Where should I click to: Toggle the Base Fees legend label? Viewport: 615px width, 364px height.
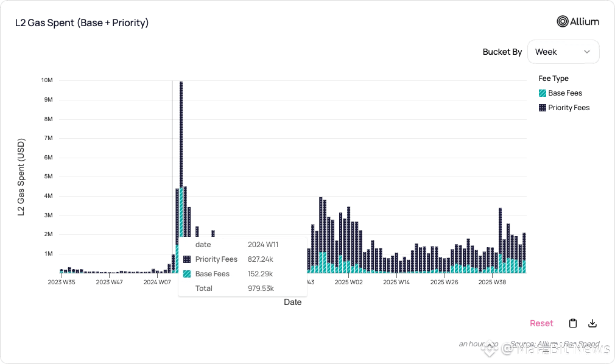point(565,93)
